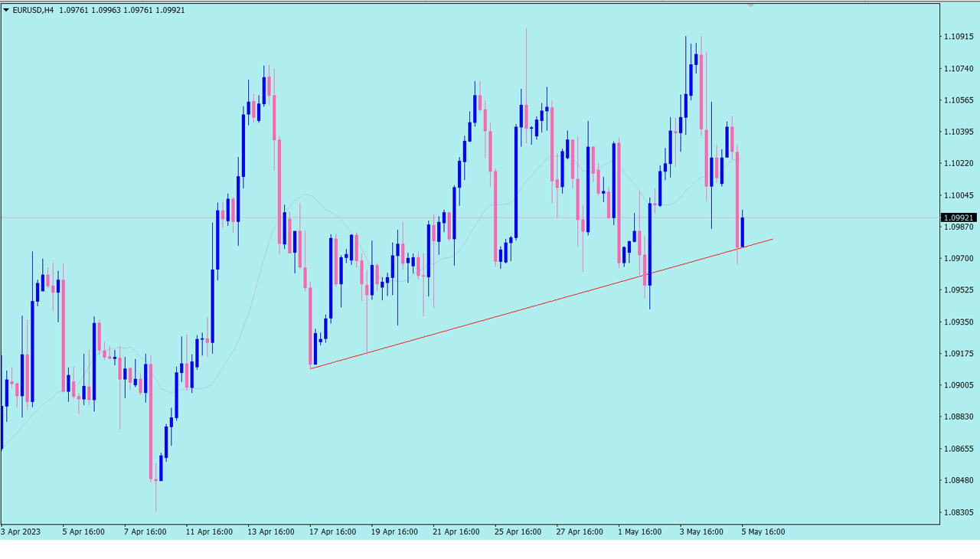Click the 1.10045 price axis label
The height and width of the screenshot is (559, 980).
point(959,195)
